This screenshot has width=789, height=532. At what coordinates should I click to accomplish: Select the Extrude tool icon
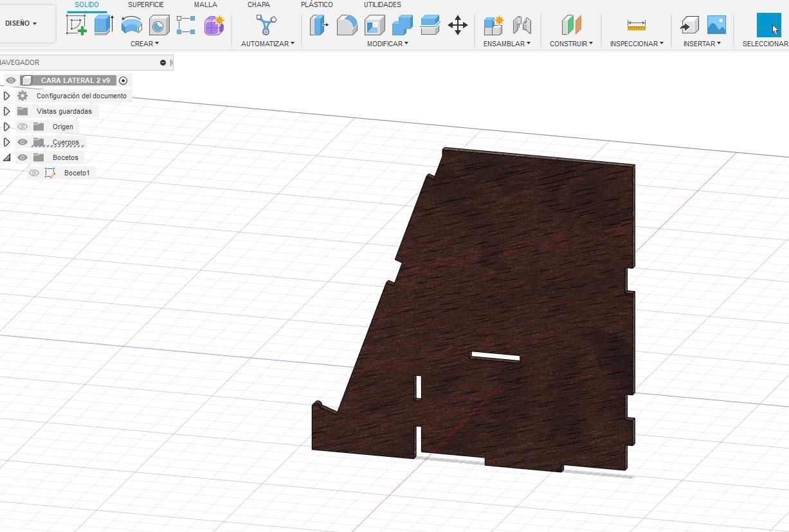pyautogui.click(x=104, y=25)
